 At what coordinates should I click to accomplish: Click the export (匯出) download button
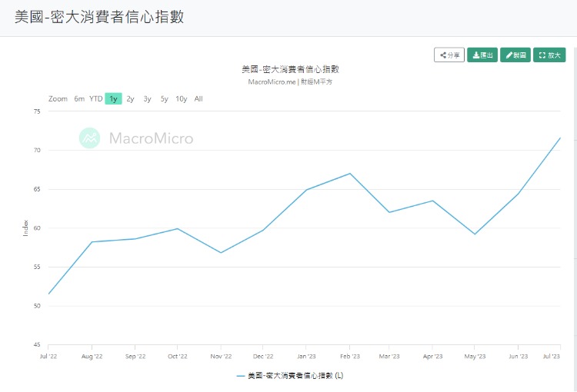click(482, 55)
